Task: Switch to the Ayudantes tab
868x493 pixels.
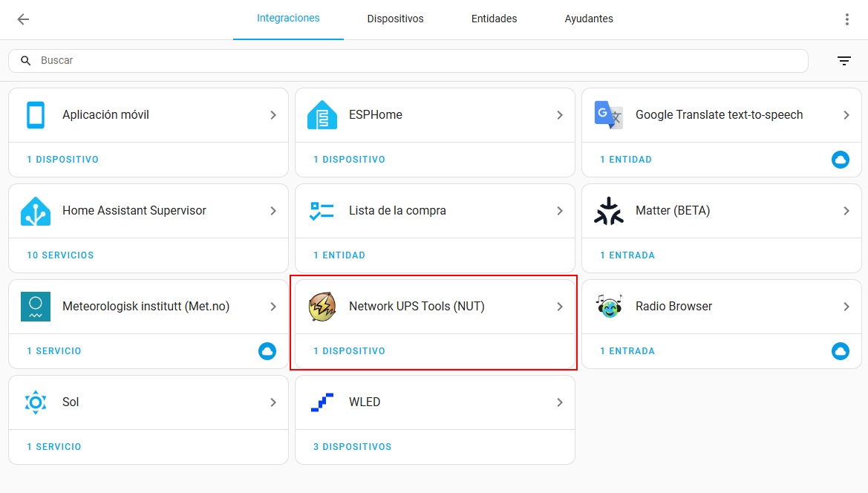Action: pyautogui.click(x=589, y=19)
